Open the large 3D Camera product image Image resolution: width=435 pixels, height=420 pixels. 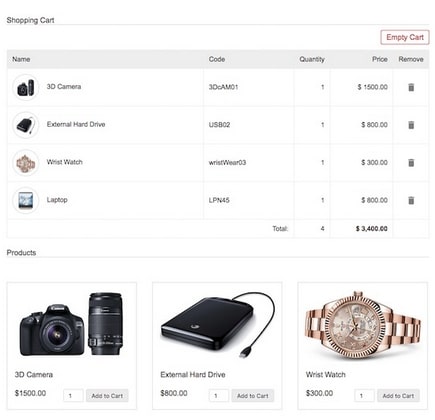(71, 324)
